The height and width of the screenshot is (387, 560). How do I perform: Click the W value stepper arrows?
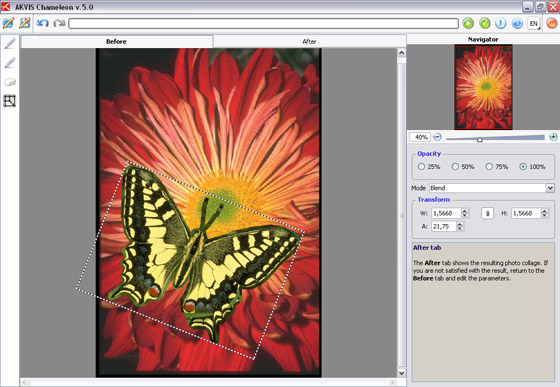[465, 213]
